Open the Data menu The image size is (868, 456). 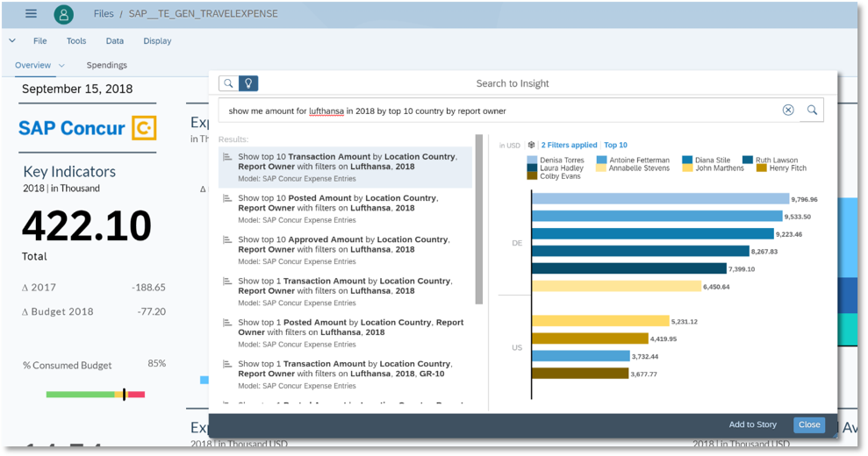coord(115,41)
